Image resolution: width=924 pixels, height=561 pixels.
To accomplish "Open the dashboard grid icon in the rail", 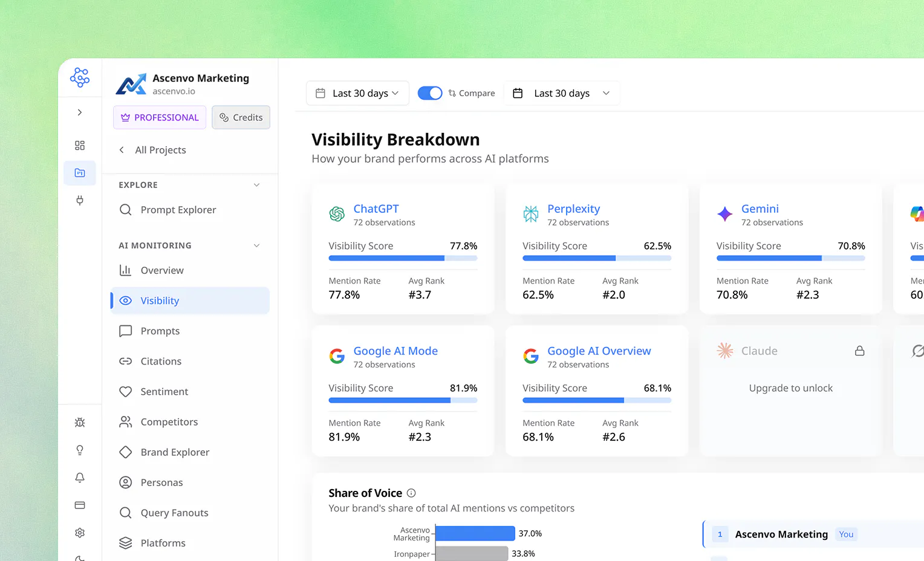I will (80, 146).
